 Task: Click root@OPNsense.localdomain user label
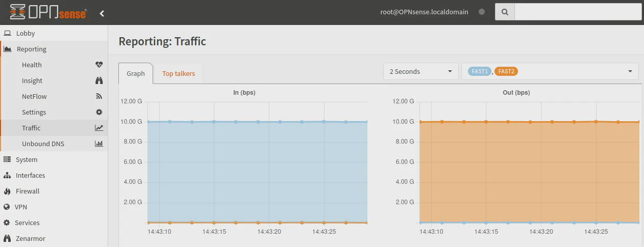coord(424,12)
